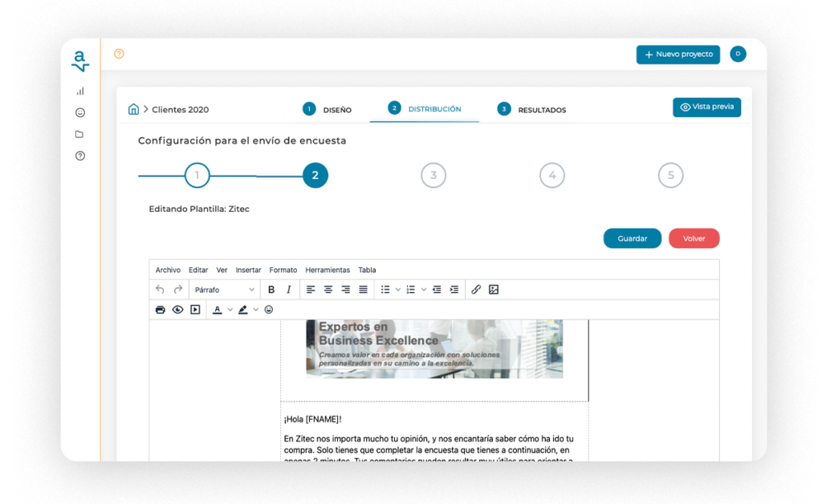822x504 pixels.
Task: Click the print icon in the editor toolbar
Action: point(160,309)
